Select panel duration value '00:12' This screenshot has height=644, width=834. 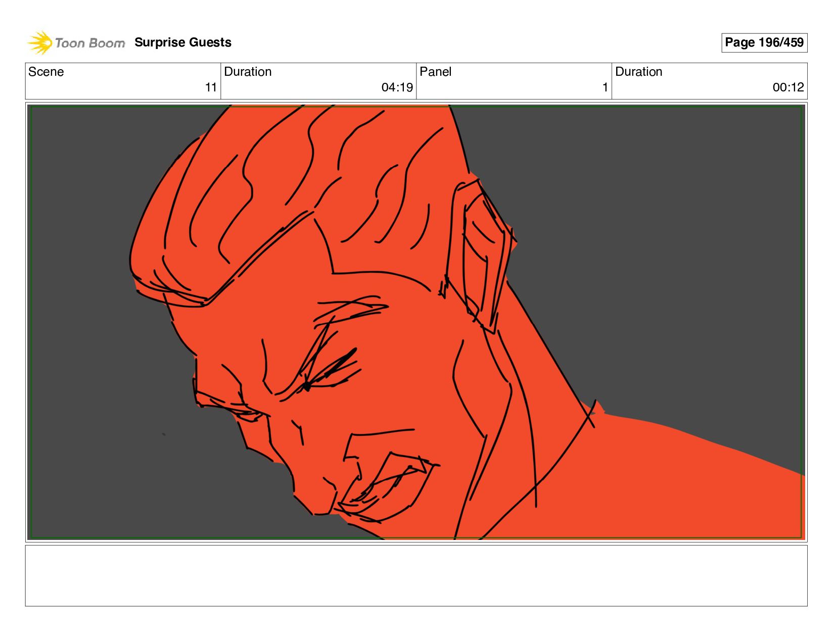788,87
